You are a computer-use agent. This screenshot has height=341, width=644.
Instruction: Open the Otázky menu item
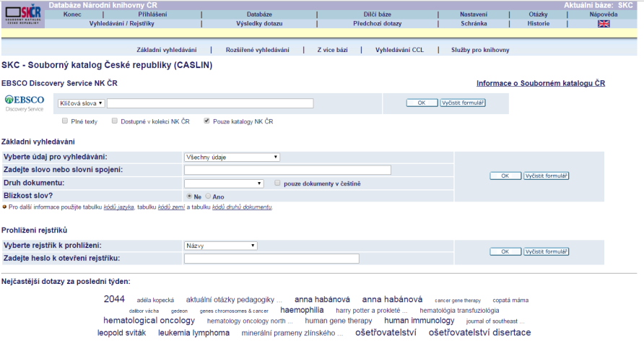click(538, 14)
